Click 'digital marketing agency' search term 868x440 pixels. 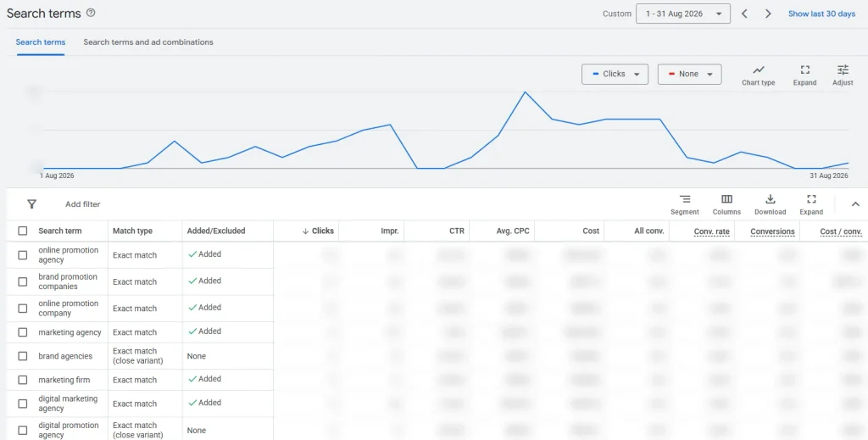coord(68,404)
